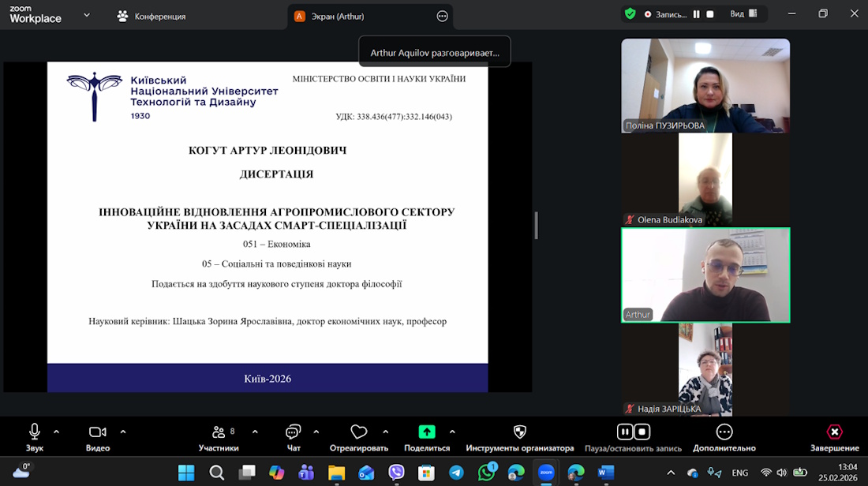Open Инструменты организатора host tools

click(x=519, y=438)
